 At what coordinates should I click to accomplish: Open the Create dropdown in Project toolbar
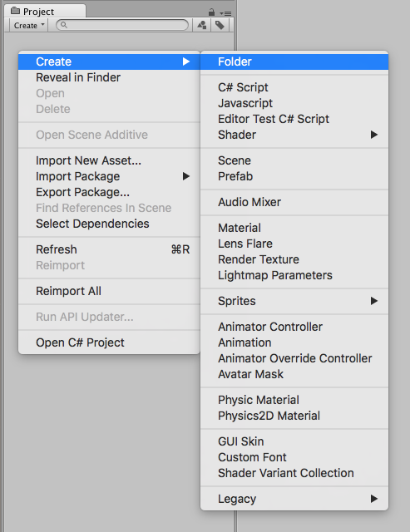(x=27, y=26)
